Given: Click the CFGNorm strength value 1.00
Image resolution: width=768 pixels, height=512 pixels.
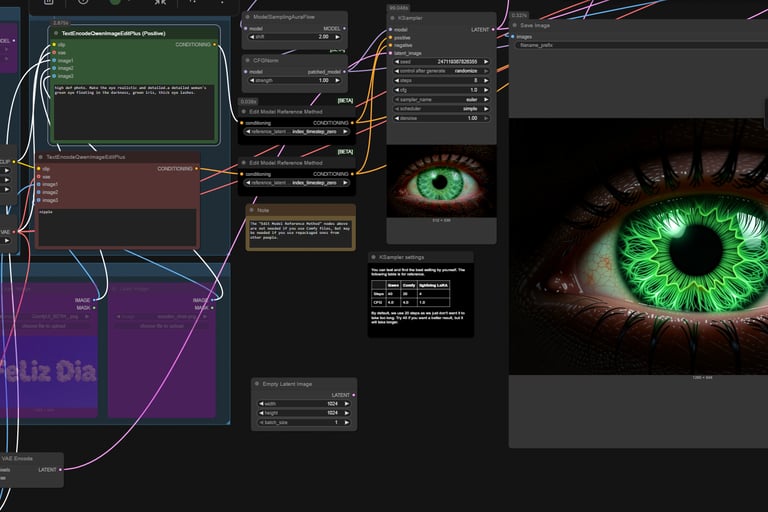Looking at the screenshot, I should [323, 80].
